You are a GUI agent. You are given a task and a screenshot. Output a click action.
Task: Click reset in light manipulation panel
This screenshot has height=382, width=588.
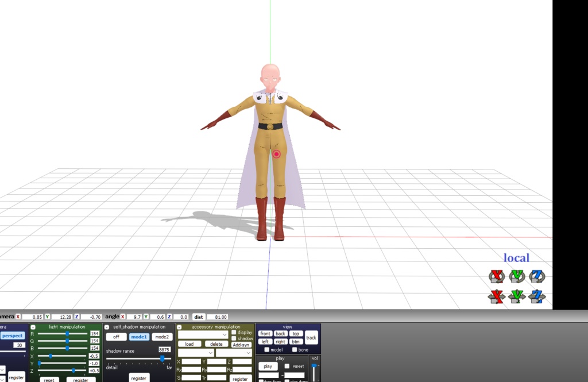point(49,380)
